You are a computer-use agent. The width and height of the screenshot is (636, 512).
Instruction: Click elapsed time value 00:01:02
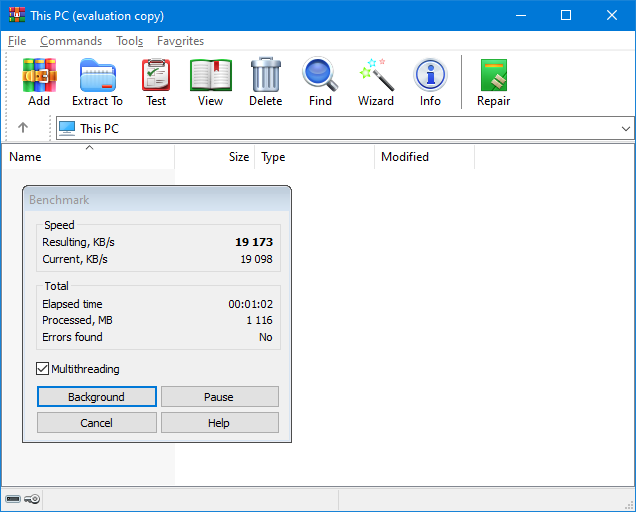(x=251, y=304)
